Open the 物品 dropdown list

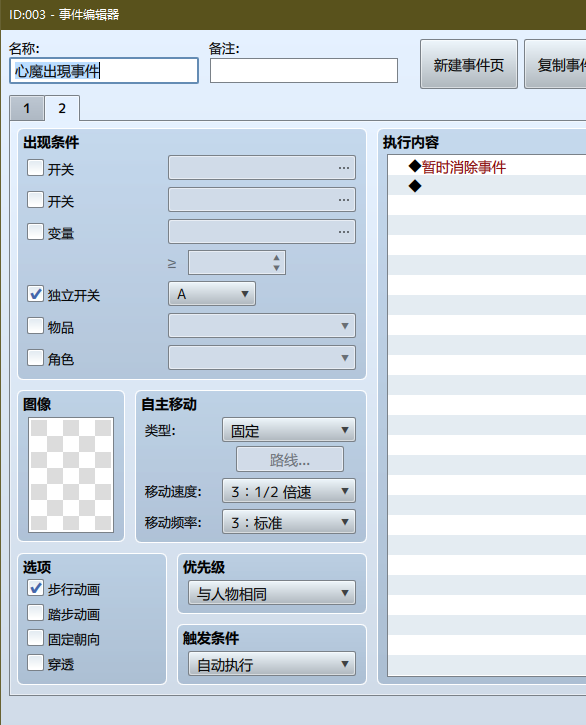(262, 326)
